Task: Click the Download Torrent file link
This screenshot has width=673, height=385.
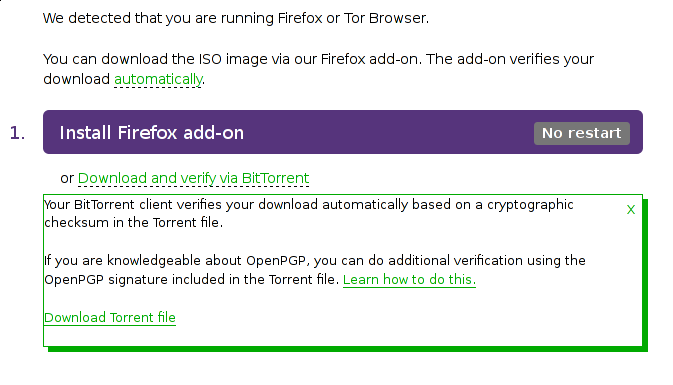Action: (x=110, y=318)
